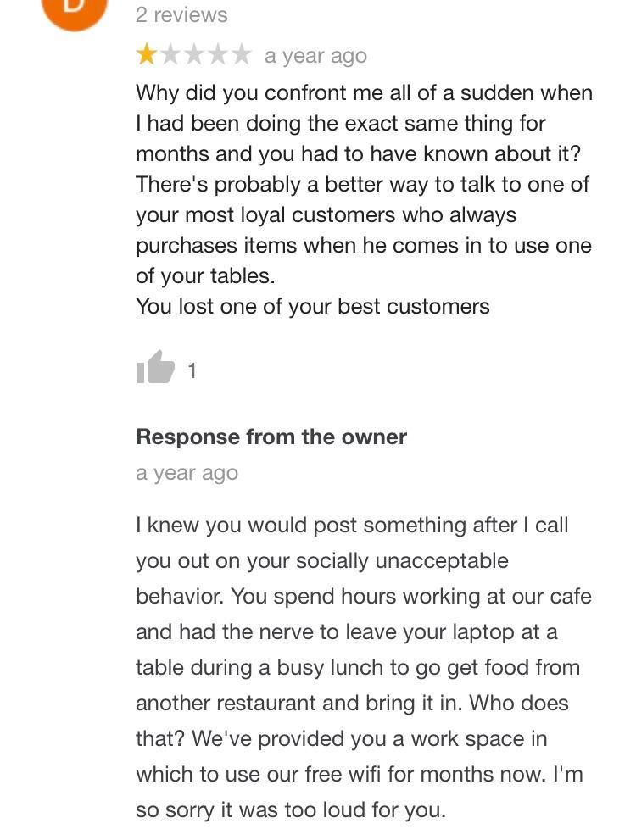Click the helpful count number 1
Screen dimensions: 636x840
191,370
